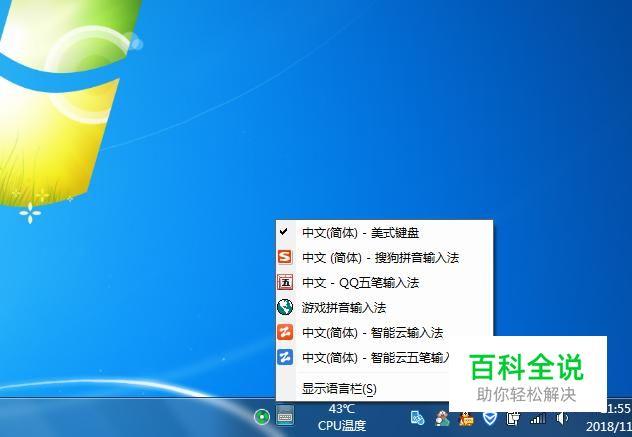Screen dimensions: 632x437
Task: Open the keyboard language bar tray icon
Action: (285, 415)
